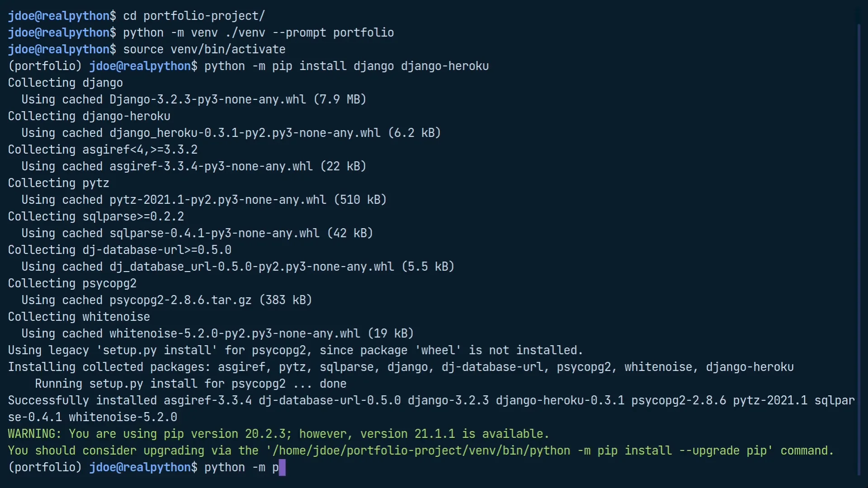Viewport: 868px width, 488px height.
Task: Click the 'cd portfolio-project/' command text
Action: 194,16
